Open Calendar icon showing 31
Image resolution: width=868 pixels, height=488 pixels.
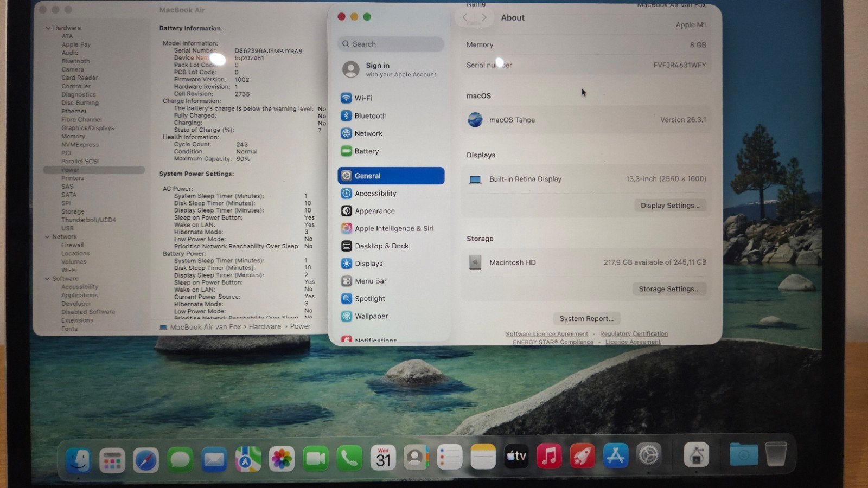(x=383, y=458)
